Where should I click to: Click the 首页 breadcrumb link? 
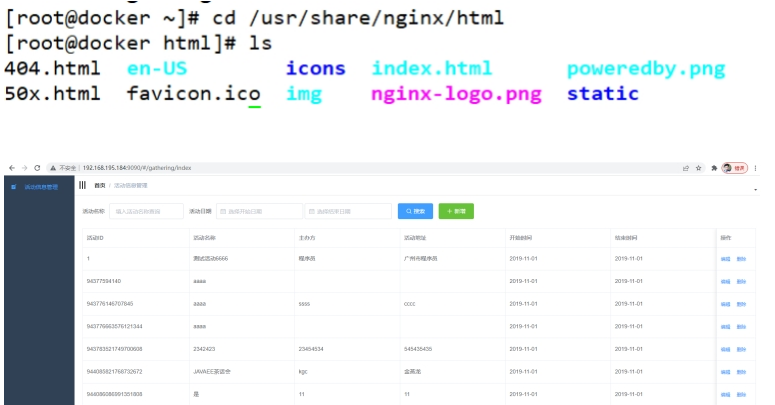100,185
